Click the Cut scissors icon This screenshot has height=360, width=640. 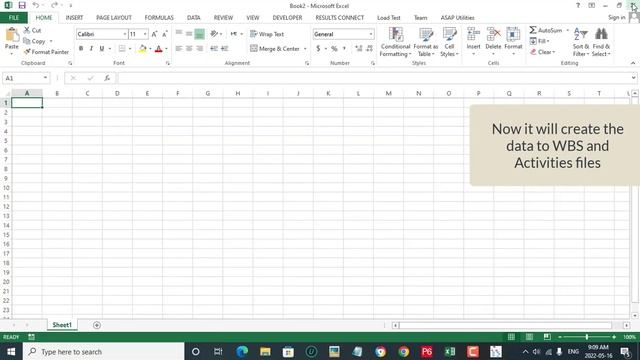(27, 30)
